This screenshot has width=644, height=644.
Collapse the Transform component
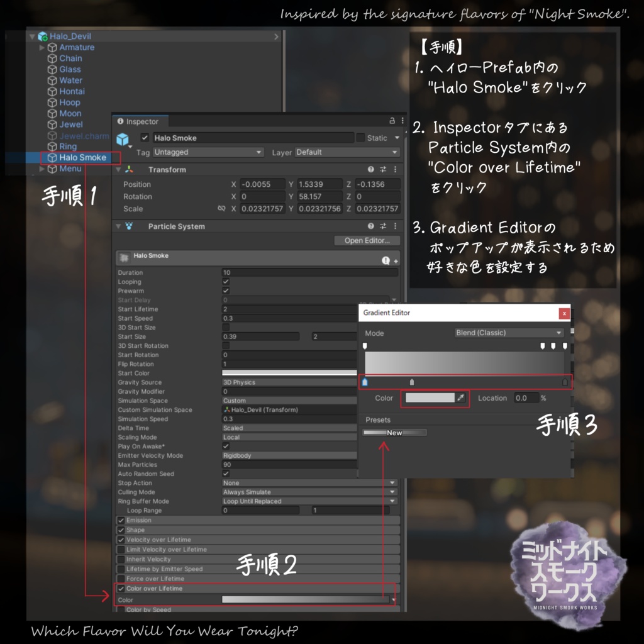(118, 170)
